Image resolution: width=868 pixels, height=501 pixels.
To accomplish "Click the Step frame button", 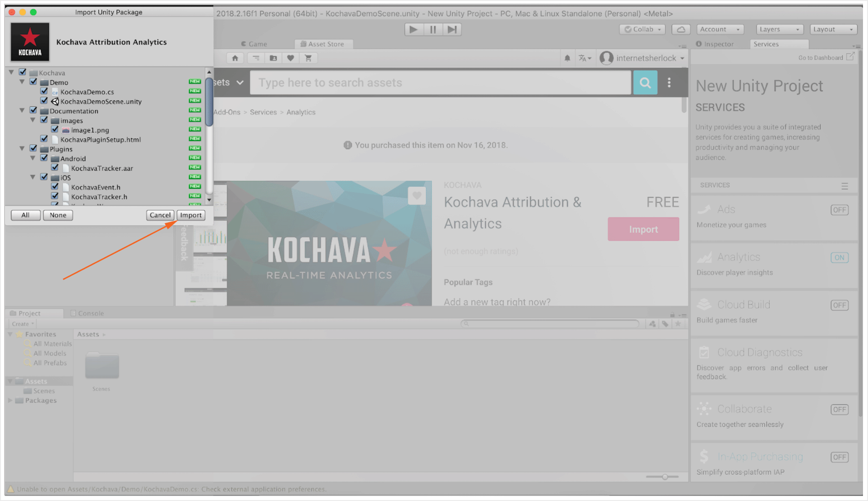I will coord(452,30).
